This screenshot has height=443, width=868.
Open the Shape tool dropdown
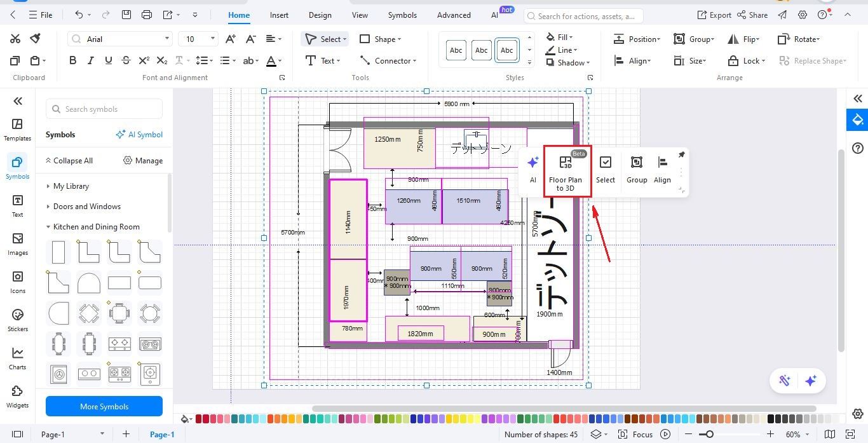click(x=380, y=39)
